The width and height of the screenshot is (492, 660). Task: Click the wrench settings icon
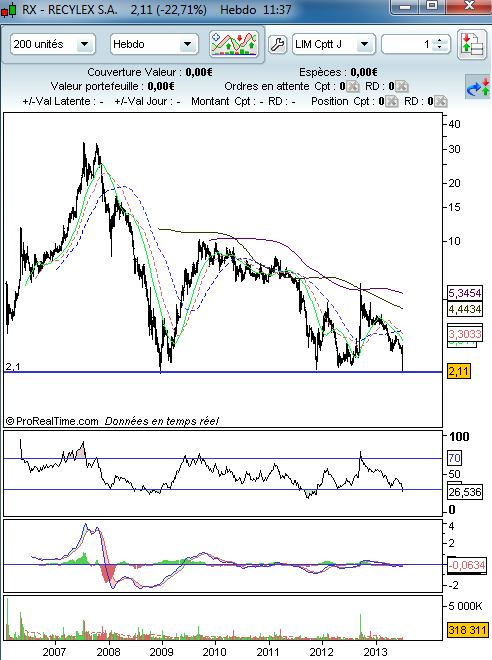click(277, 44)
